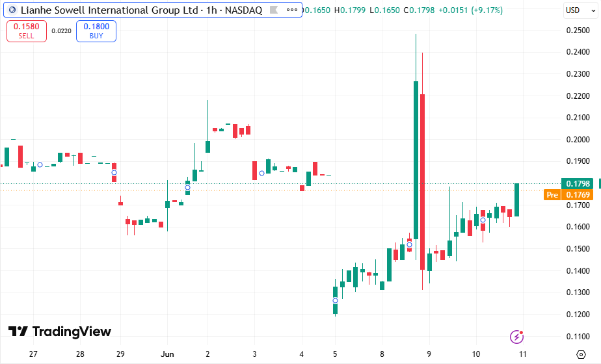Click the Lianhe Sowell International Group Ltd title
Viewport: 601px width, 364px height.
109,10
